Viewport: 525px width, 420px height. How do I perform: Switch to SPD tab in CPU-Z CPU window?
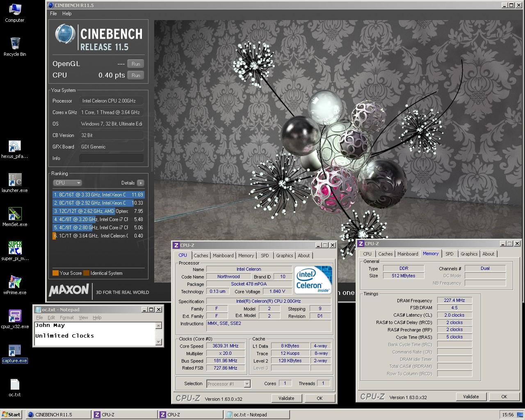(x=265, y=256)
